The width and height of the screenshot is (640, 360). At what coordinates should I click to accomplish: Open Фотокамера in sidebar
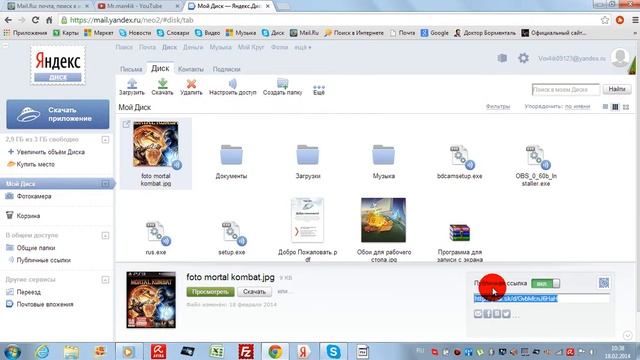(34, 196)
